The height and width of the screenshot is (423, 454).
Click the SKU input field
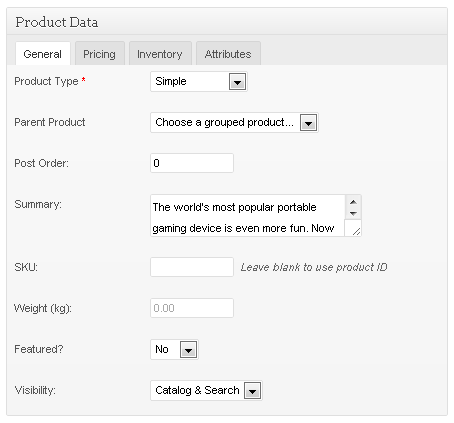[x=192, y=267]
